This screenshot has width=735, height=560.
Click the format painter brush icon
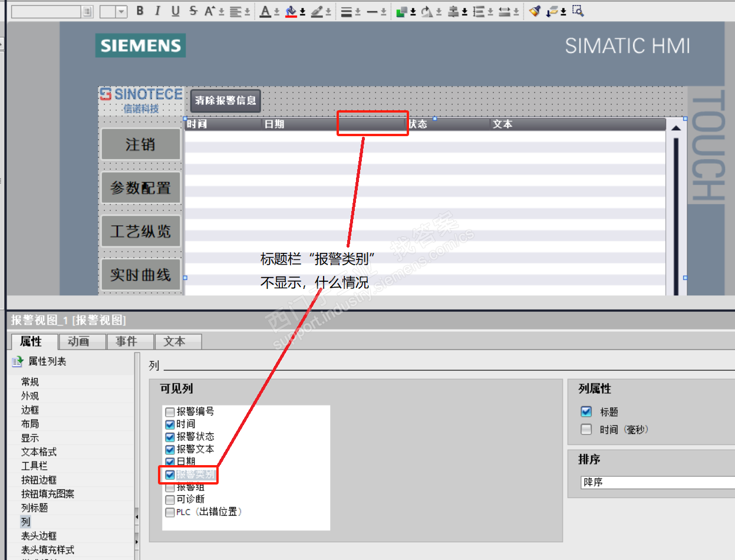tap(535, 11)
